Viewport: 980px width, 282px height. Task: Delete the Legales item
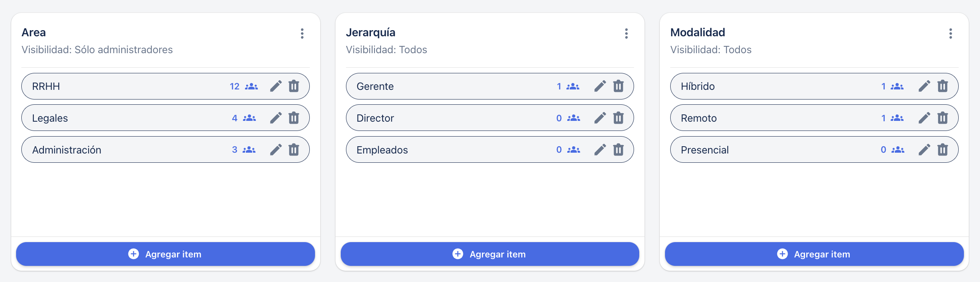(294, 118)
